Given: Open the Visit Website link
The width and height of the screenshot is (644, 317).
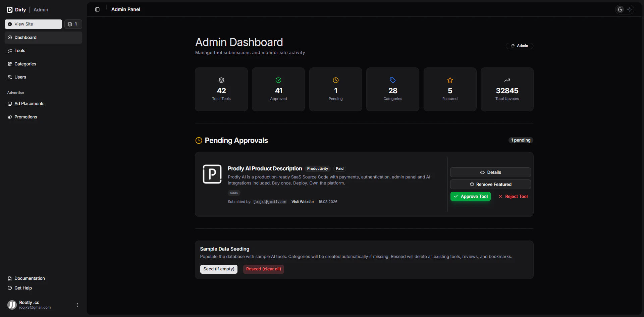Looking at the screenshot, I should tap(303, 202).
